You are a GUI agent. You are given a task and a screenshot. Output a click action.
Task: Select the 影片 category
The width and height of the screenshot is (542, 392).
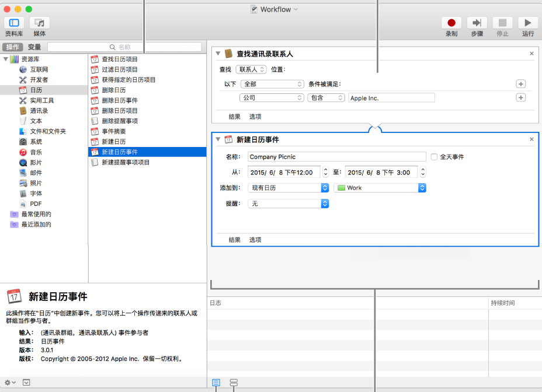coord(36,163)
